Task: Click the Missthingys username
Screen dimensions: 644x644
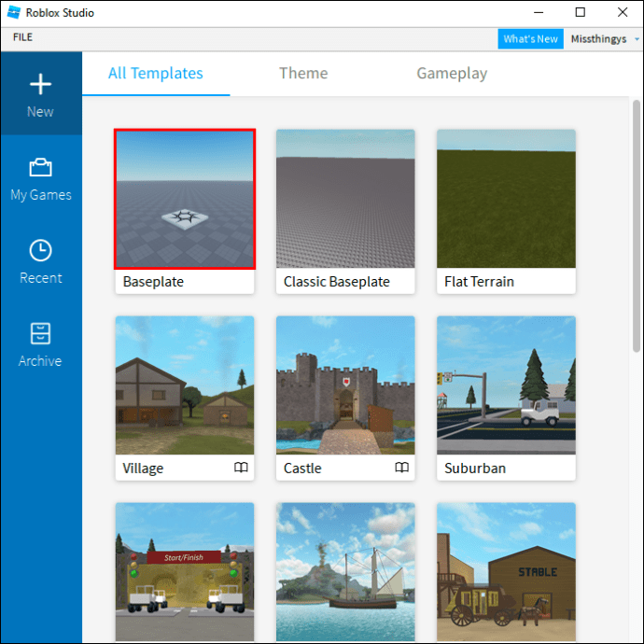Action: 598,39
